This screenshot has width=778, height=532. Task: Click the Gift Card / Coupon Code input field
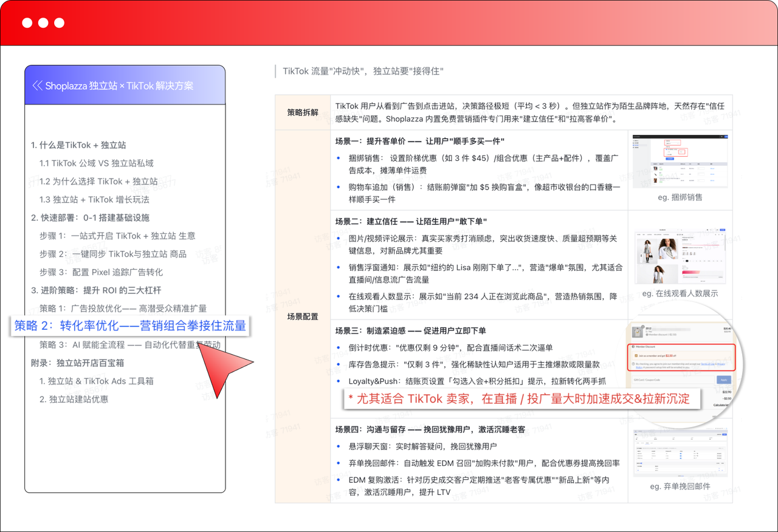point(673,380)
